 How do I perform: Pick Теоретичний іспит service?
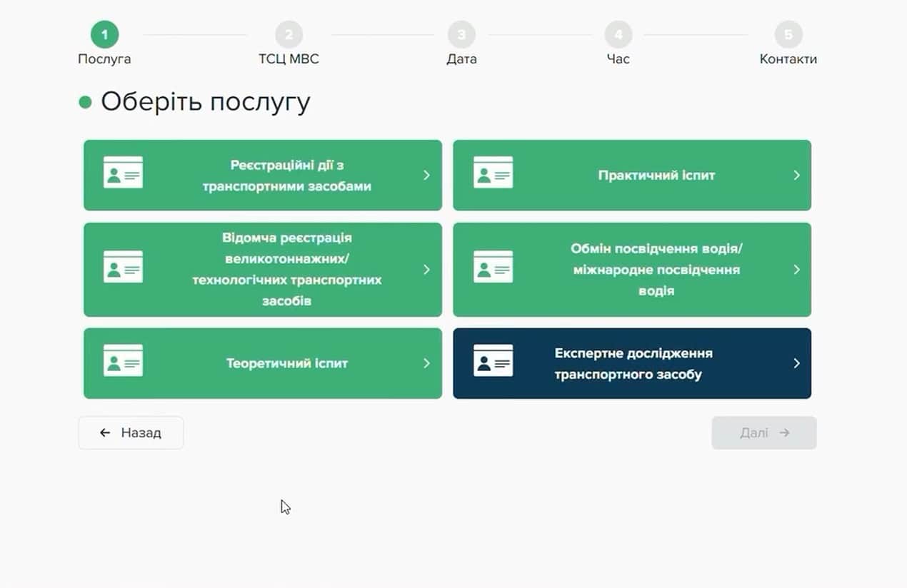[x=263, y=363]
